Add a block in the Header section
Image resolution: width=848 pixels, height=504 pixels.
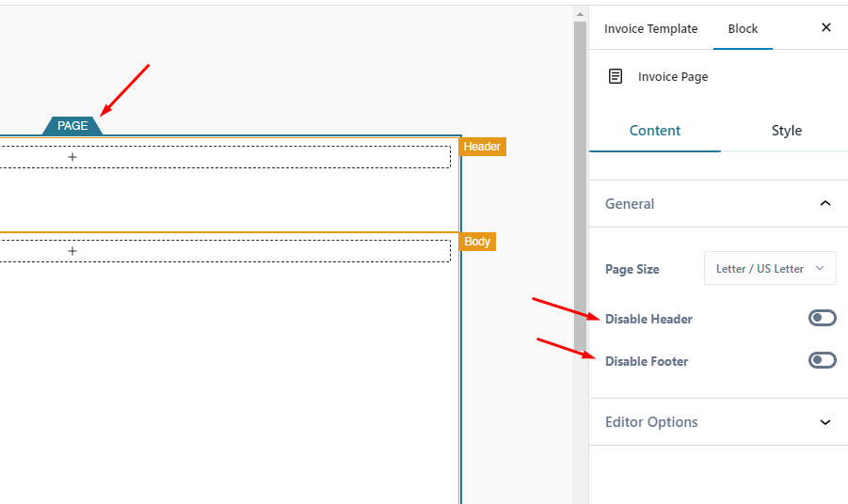tap(72, 157)
